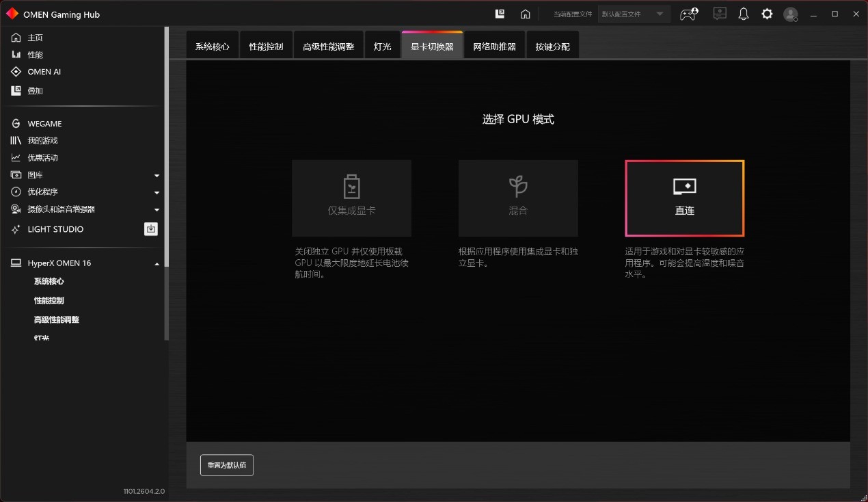Select 高级性能调整 under HyperX OMEN 16
Screen dimensions: 868x502
point(57,319)
